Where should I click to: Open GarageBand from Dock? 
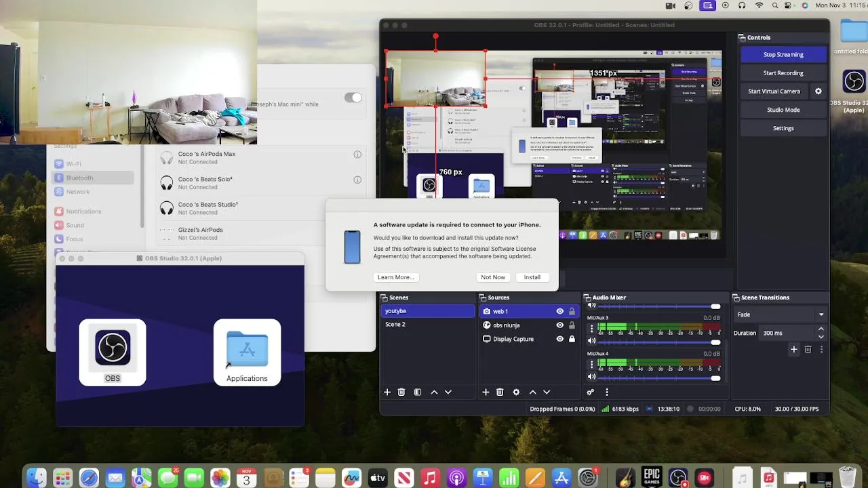[x=625, y=477]
